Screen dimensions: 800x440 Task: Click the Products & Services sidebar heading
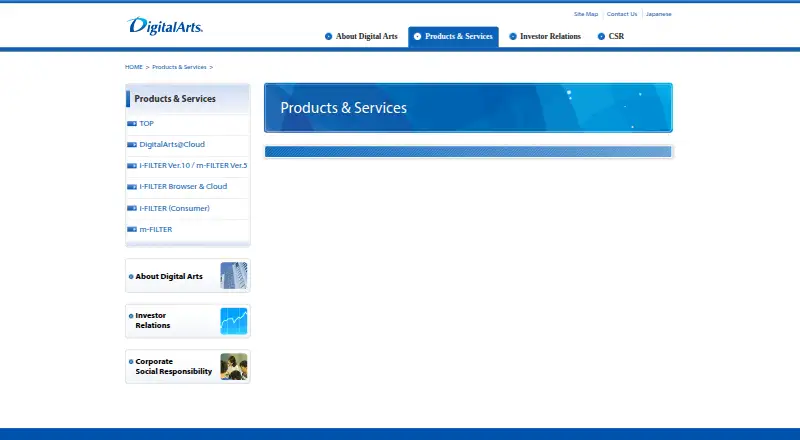pyautogui.click(x=175, y=99)
